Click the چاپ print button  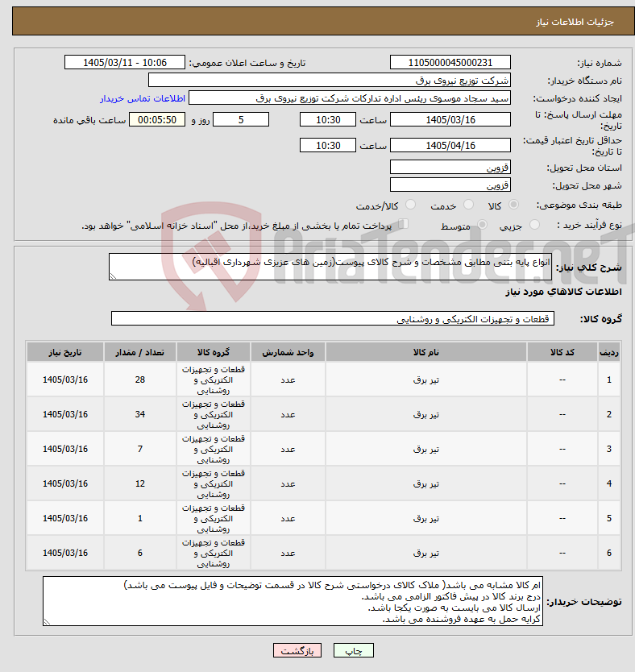[x=354, y=650]
